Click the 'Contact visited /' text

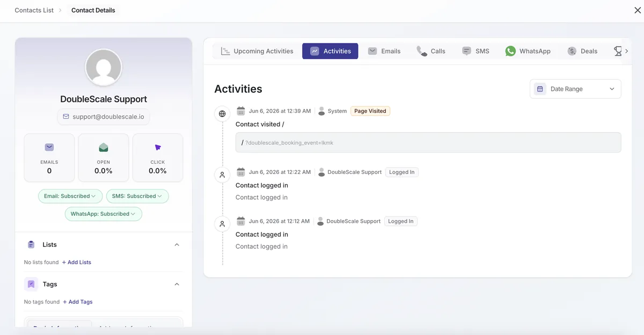260,124
